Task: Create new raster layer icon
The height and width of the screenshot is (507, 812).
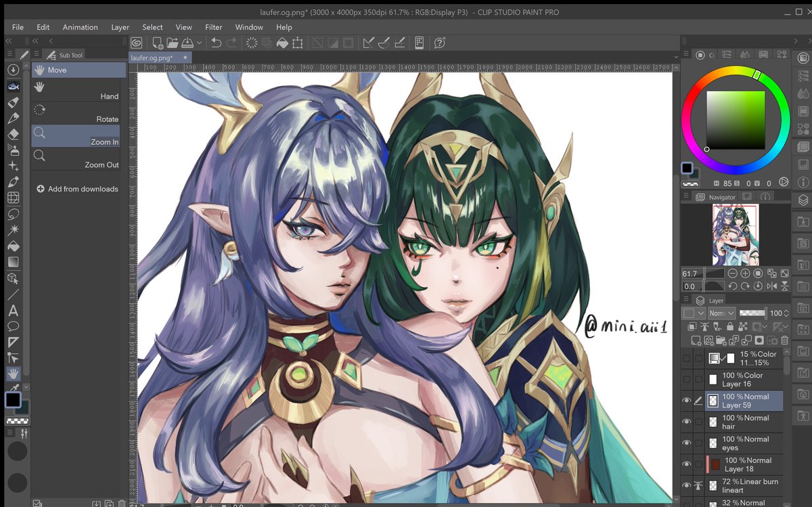Action: (695, 340)
